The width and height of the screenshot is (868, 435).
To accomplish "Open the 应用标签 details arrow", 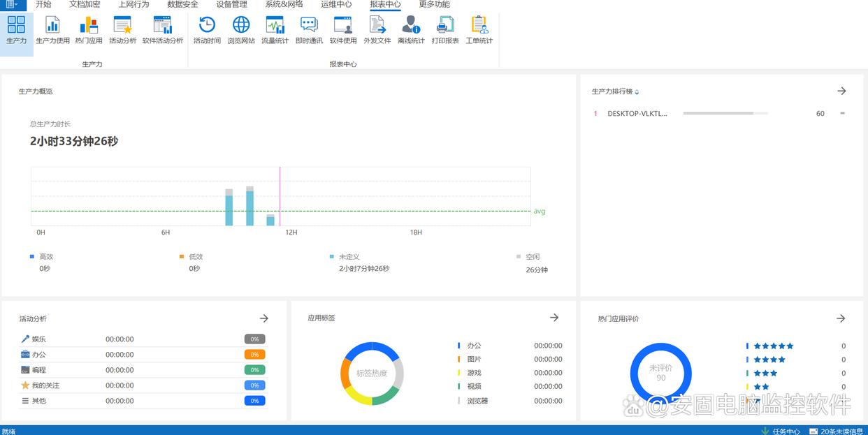I will coord(554,318).
